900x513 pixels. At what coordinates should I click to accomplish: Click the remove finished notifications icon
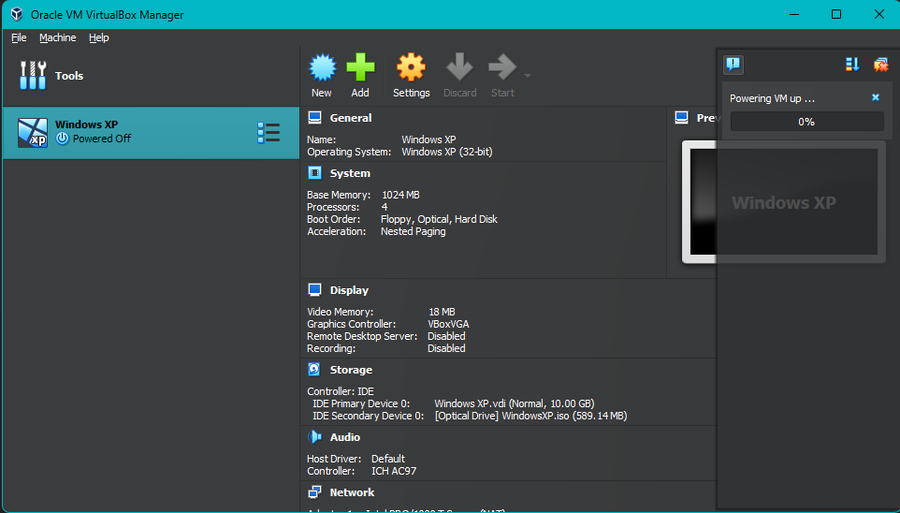click(880, 64)
